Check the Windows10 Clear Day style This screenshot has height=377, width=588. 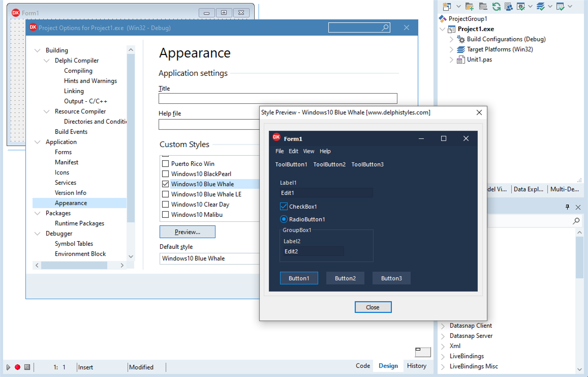click(165, 204)
